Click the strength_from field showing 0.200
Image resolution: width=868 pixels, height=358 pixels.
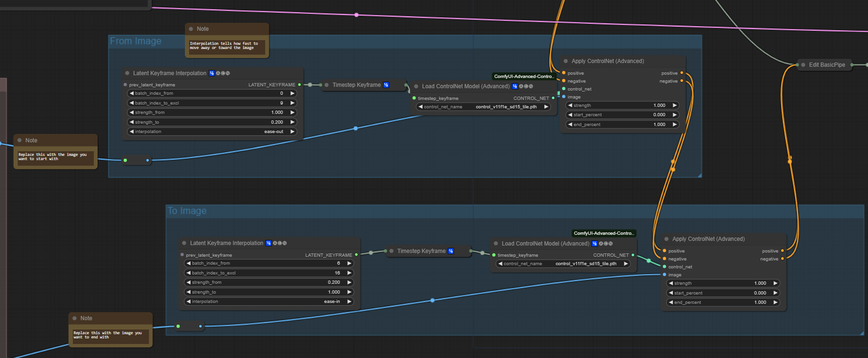tap(269, 282)
